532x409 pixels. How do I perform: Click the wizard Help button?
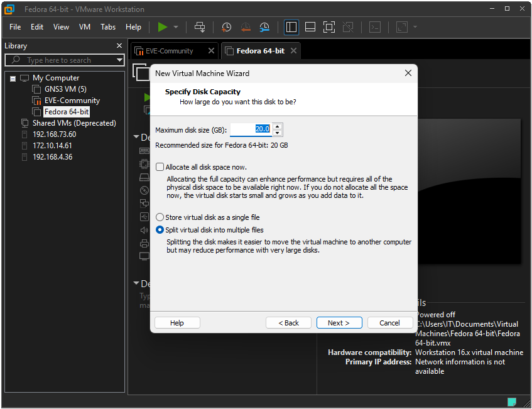pyautogui.click(x=177, y=323)
